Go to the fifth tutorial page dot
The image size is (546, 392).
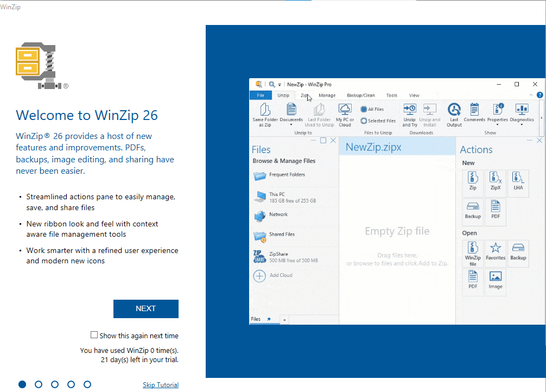click(x=87, y=384)
